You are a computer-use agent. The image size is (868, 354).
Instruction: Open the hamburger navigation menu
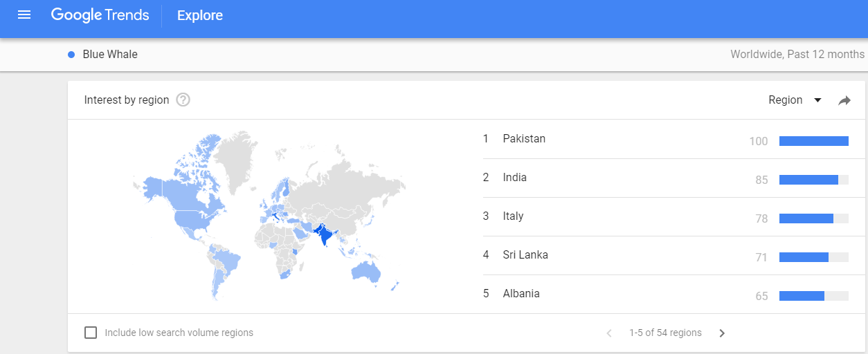24,15
